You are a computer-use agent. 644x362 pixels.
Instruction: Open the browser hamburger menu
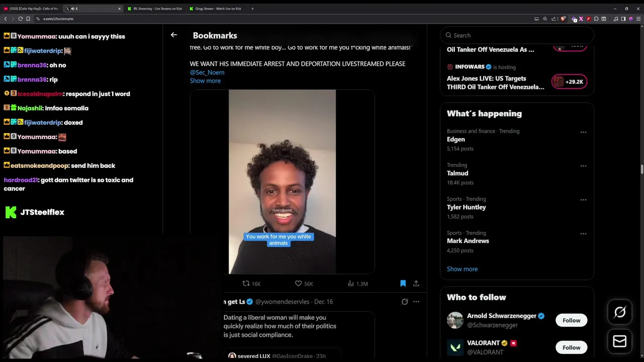(638, 19)
